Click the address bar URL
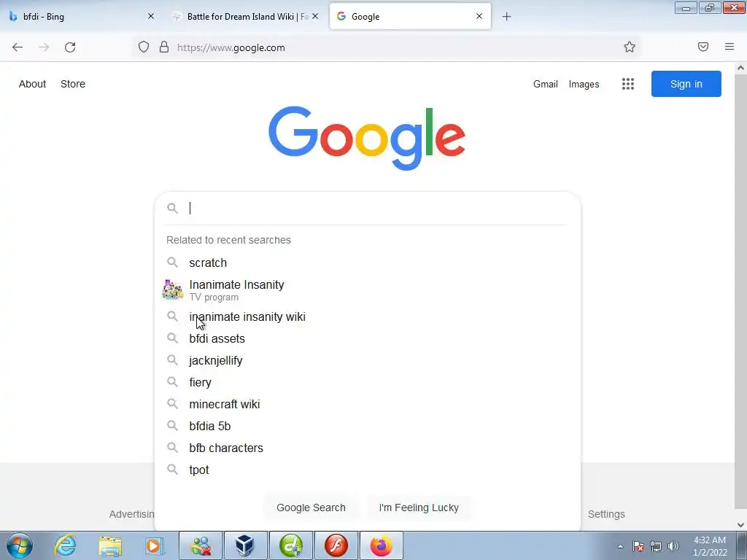 [x=231, y=47]
